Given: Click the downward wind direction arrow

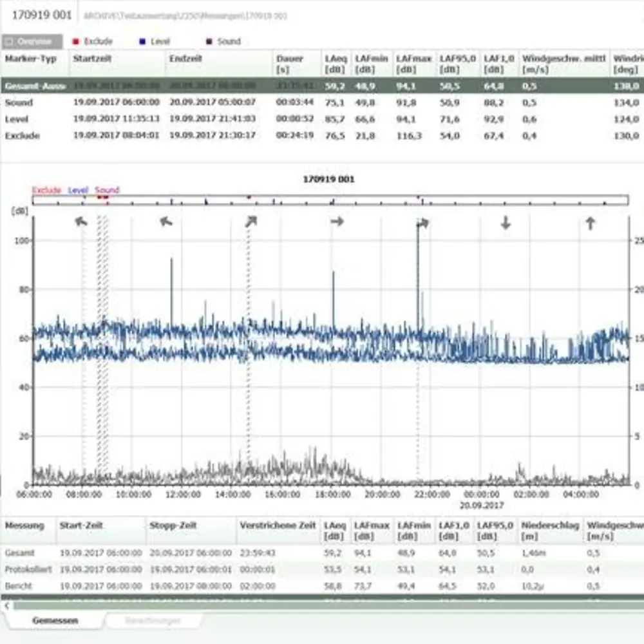Looking at the screenshot, I should pos(506,223).
